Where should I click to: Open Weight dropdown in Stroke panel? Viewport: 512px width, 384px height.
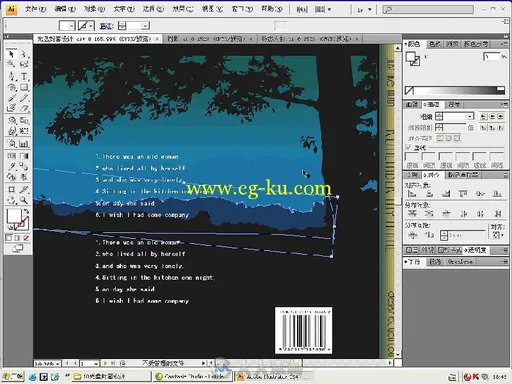click(x=470, y=116)
